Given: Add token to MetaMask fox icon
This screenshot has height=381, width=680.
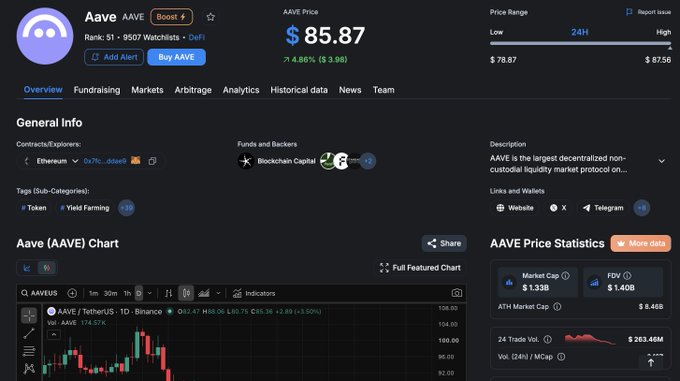Looking at the screenshot, I should 136,160.
